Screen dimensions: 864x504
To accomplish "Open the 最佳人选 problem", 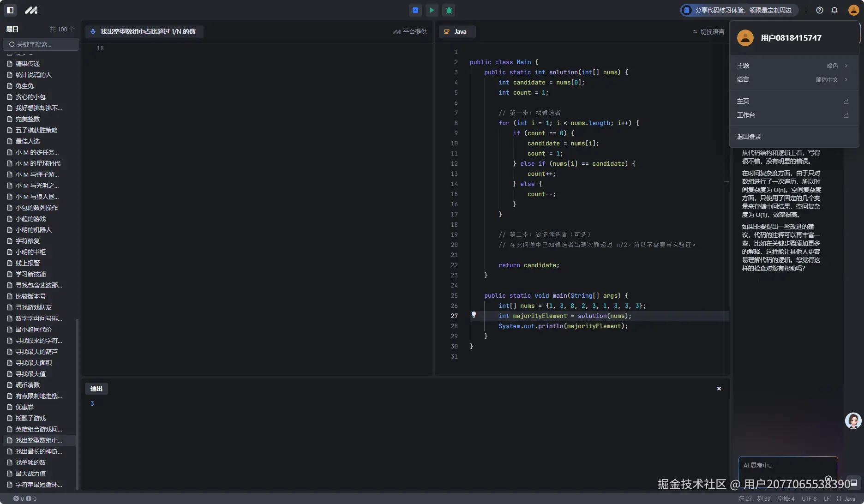I will point(28,141).
